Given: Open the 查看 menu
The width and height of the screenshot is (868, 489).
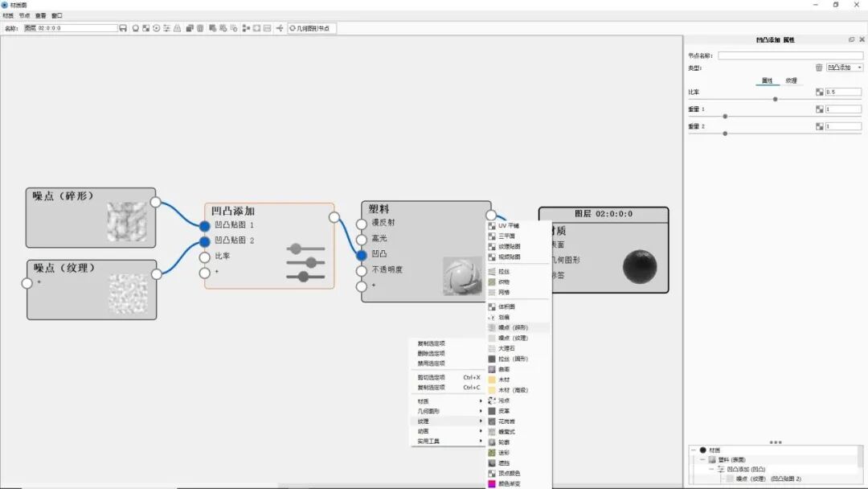Looking at the screenshot, I should 39,14.
